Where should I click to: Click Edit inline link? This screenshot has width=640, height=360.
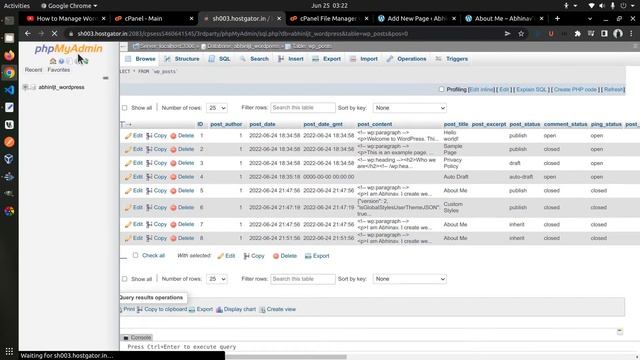coord(482,90)
